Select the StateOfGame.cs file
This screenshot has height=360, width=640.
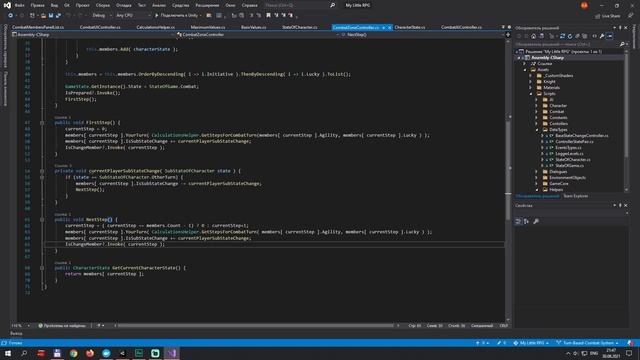click(569, 166)
